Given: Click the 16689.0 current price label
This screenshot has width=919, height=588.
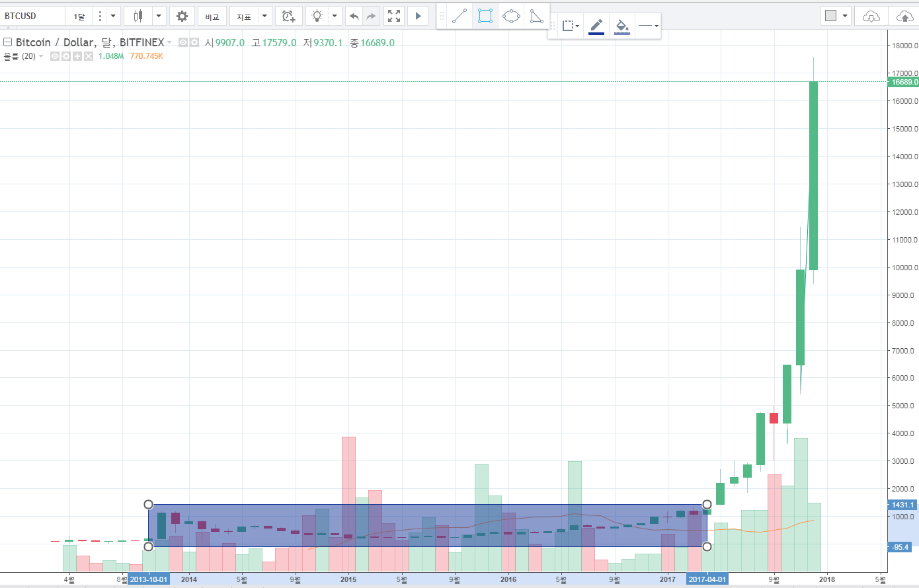Looking at the screenshot, I should point(903,82).
